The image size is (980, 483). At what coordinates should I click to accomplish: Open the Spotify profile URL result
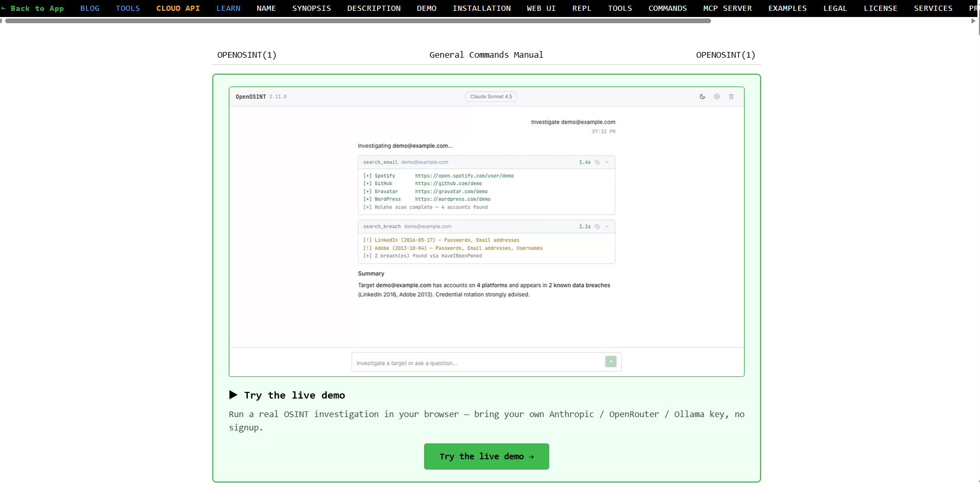pos(464,176)
